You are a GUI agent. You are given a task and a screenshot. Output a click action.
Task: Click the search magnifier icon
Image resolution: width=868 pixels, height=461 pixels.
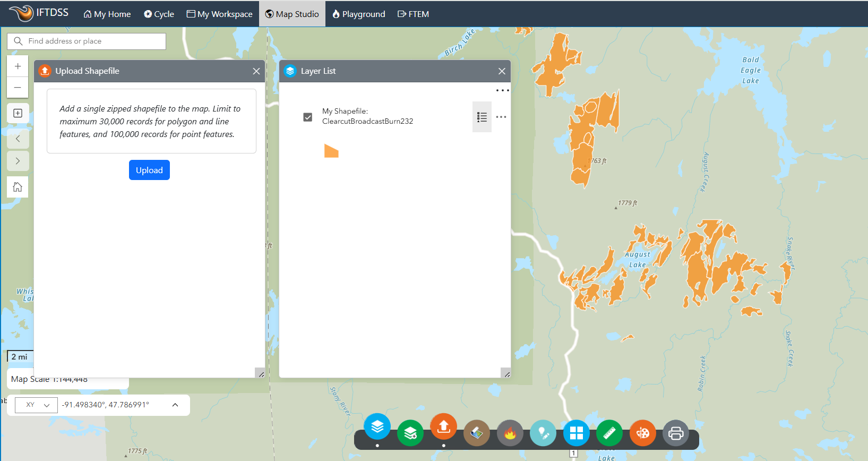tap(18, 41)
